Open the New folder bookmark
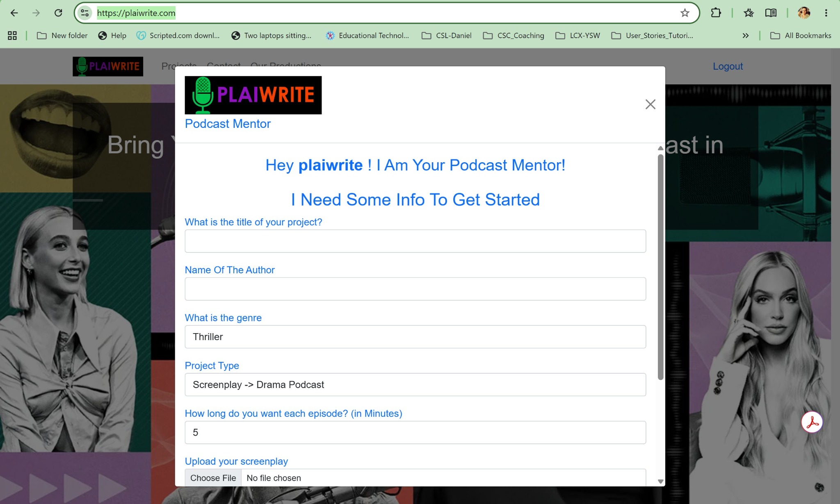This screenshot has height=504, width=840. 62,36
